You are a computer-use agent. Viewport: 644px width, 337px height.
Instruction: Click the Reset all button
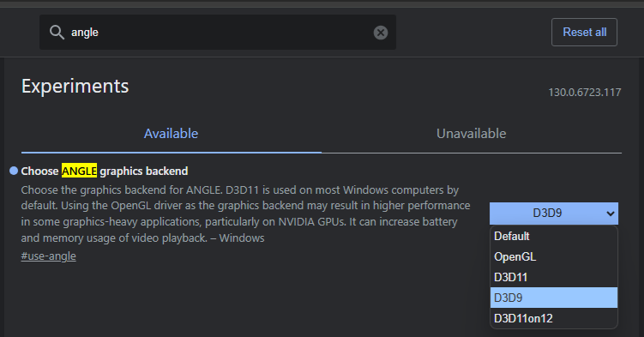584,32
